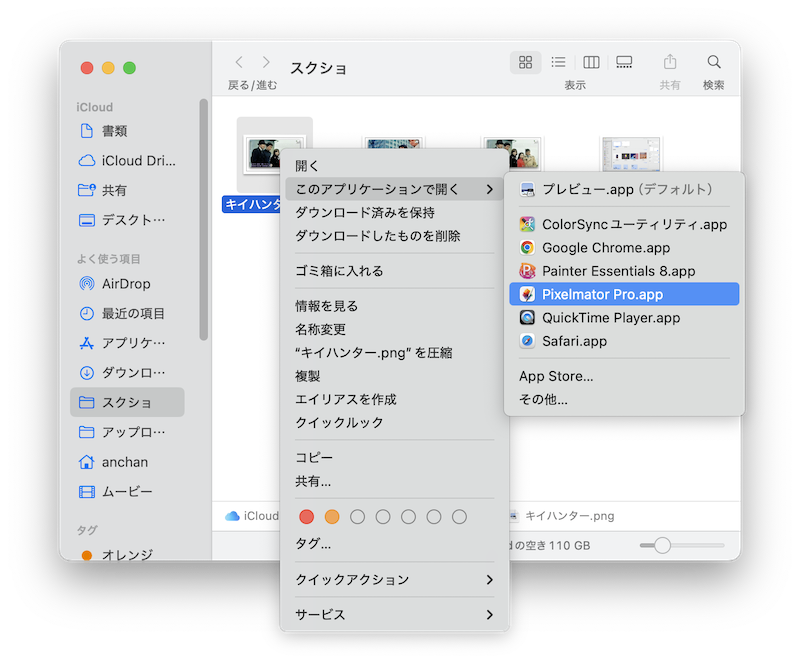The image size is (800, 660).
Task: Choose タグ... menu item
Action: [x=394, y=544]
